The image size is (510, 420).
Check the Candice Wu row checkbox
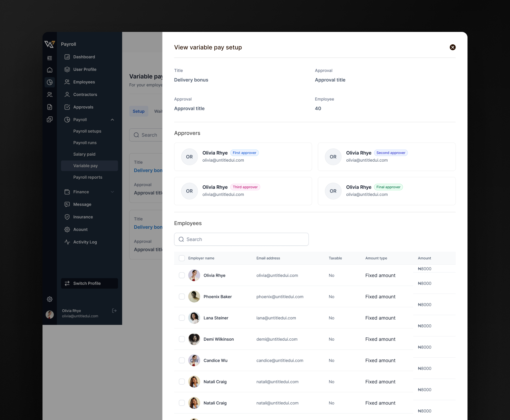tap(182, 360)
